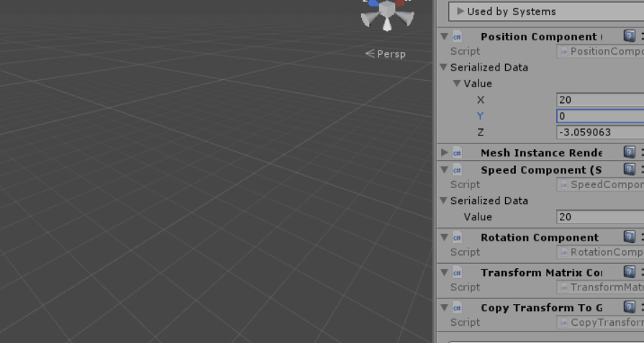Open help for Rotation Component

tap(629, 236)
